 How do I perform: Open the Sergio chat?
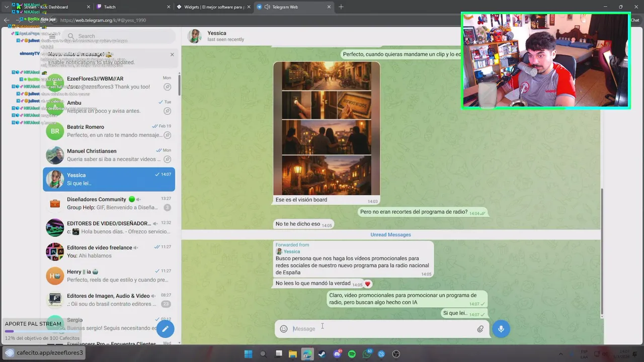click(109, 324)
